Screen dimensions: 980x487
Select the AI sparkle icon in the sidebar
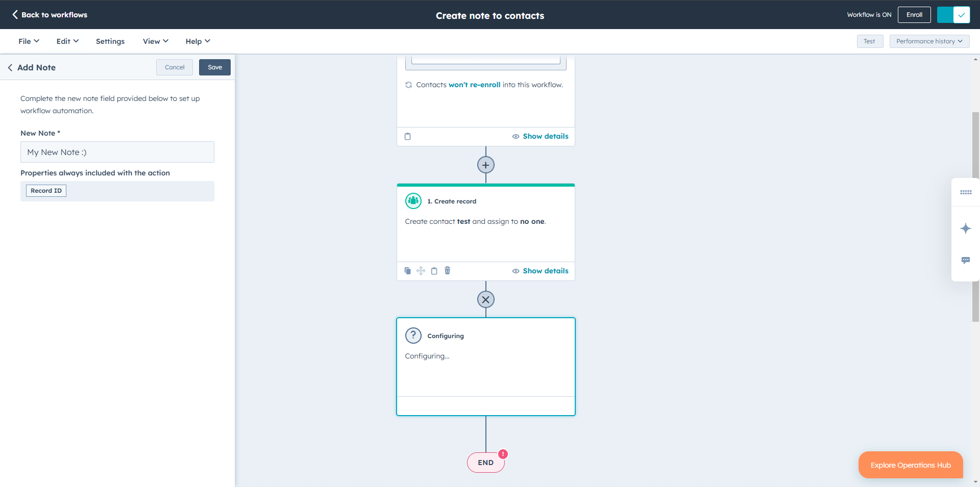tap(965, 228)
